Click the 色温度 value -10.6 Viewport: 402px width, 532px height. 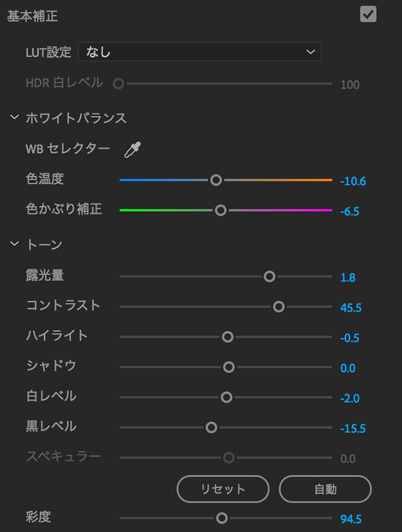[x=352, y=181]
